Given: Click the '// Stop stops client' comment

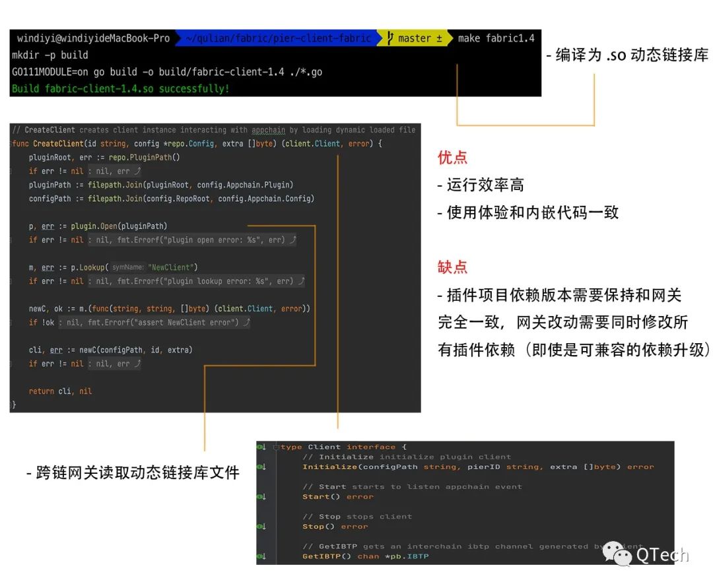Looking at the screenshot, I should point(357,517).
